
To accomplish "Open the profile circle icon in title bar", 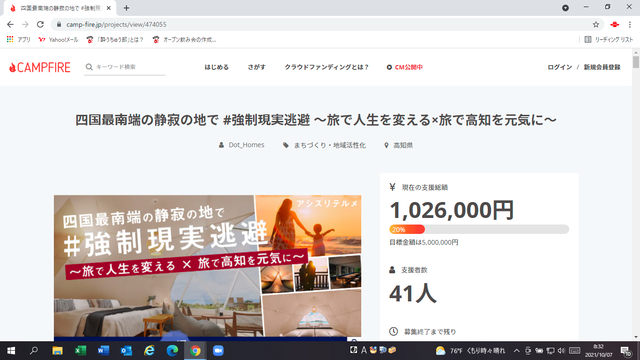I will [x=565, y=8].
